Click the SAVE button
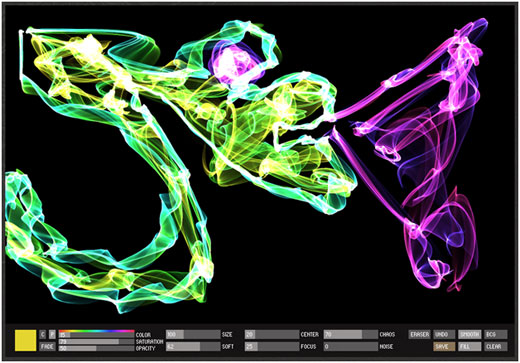Viewport: 520px width, 363px height. point(444,346)
